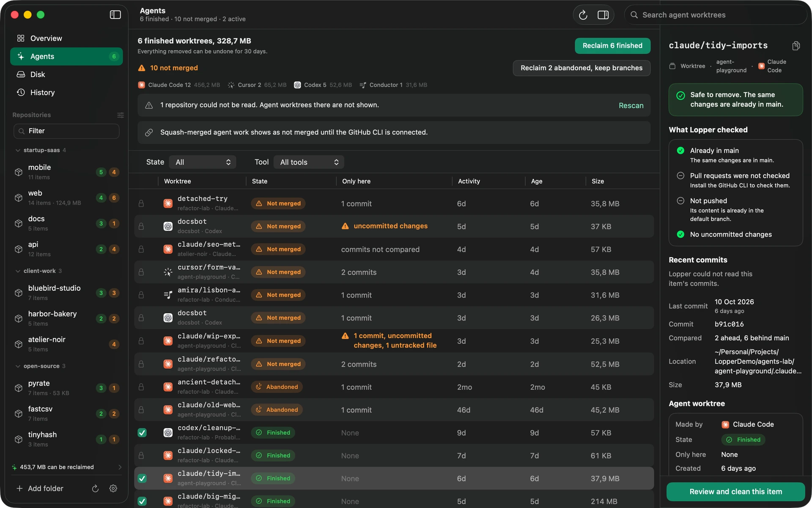Click the repositories Filter field
Viewport: 812px width, 508px height.
(x=66, y=131)
